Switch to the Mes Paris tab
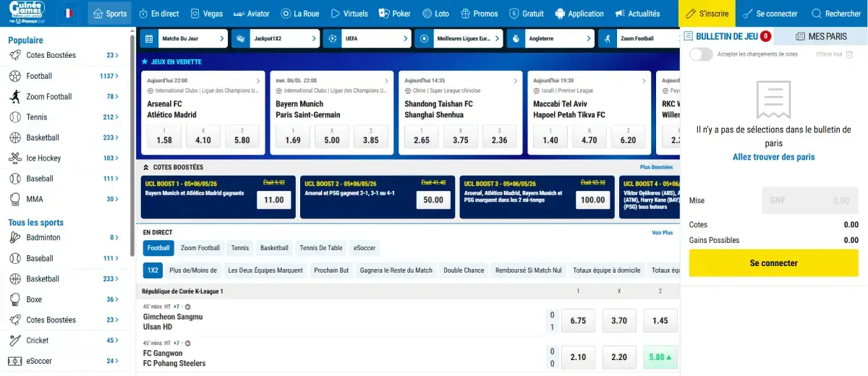This screenshot has height=376, width=868. coord(821,36)
